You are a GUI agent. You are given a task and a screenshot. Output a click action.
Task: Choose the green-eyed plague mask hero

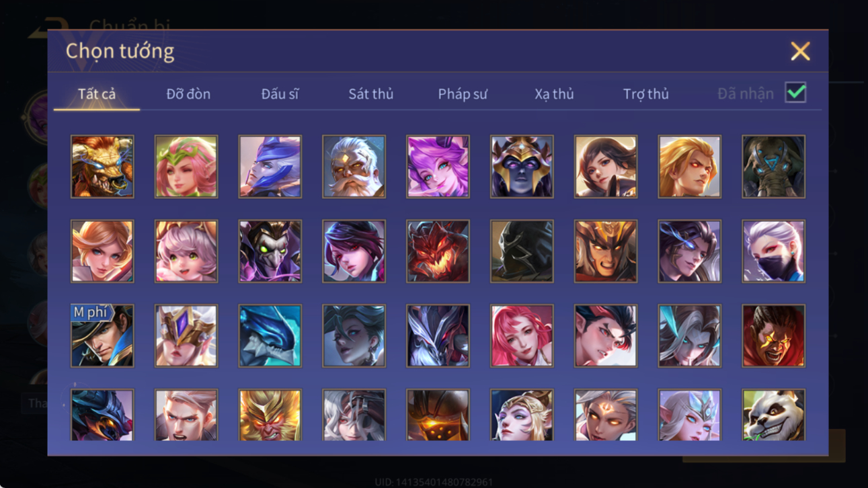click(x=270, y=251)
